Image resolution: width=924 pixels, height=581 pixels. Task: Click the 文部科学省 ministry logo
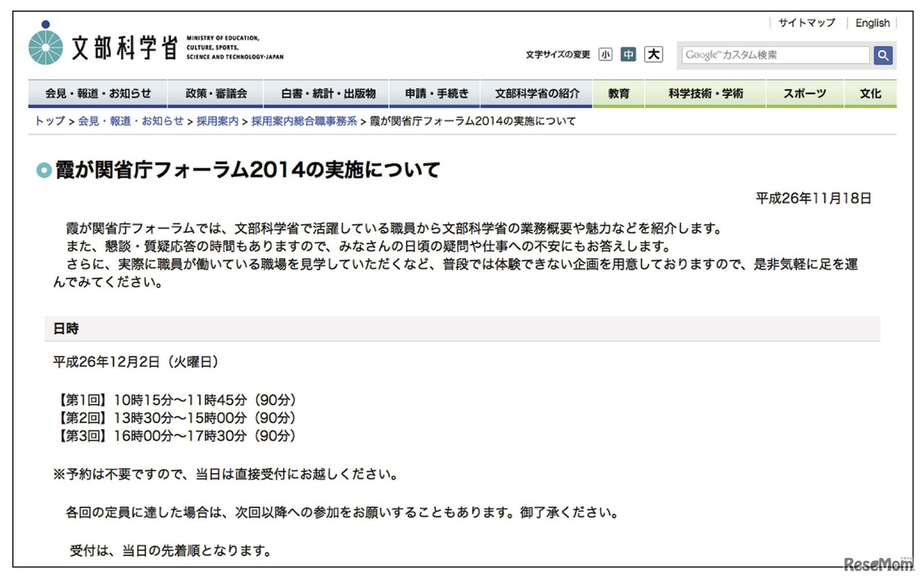click(108, 43)
